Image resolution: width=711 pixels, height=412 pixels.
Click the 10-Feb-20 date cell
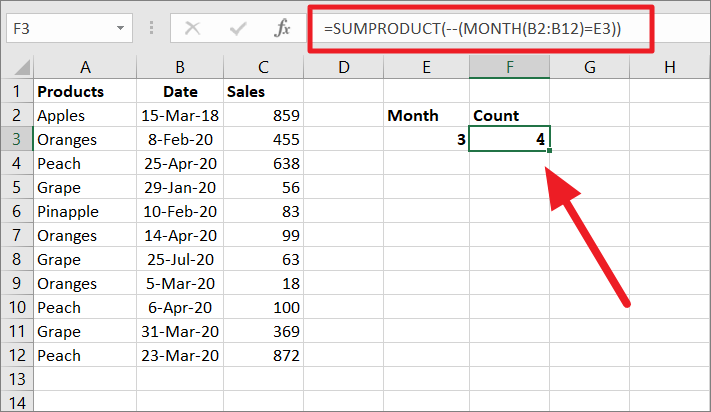[180, 211]
